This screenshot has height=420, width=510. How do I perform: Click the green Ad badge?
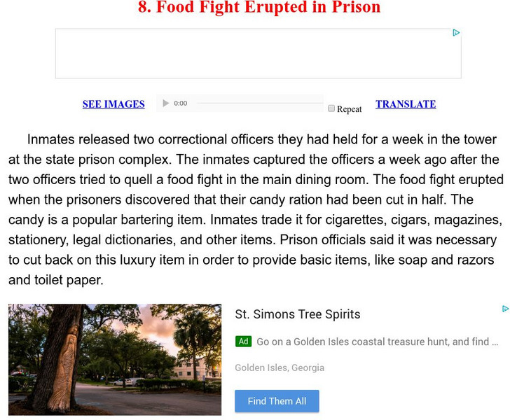243,342
